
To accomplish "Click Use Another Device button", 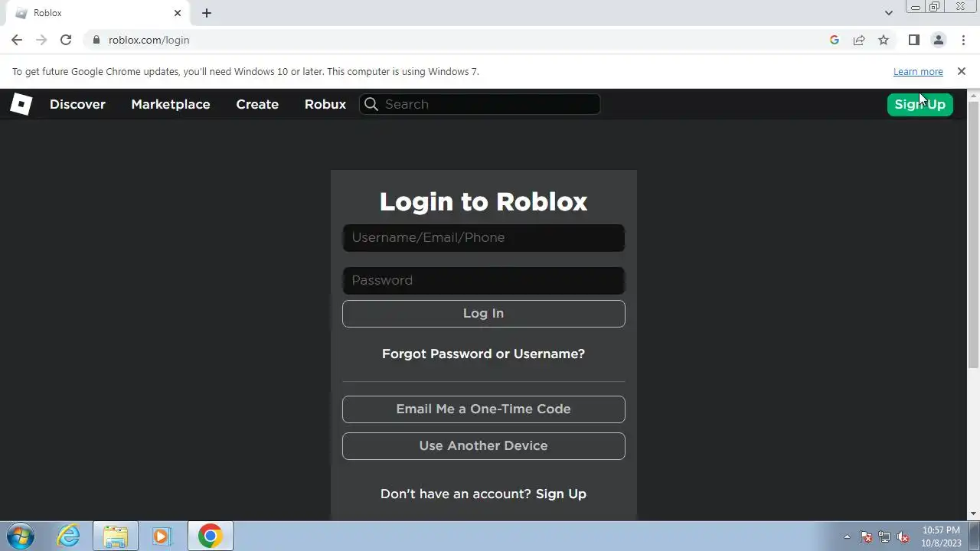I will (483, 446).
